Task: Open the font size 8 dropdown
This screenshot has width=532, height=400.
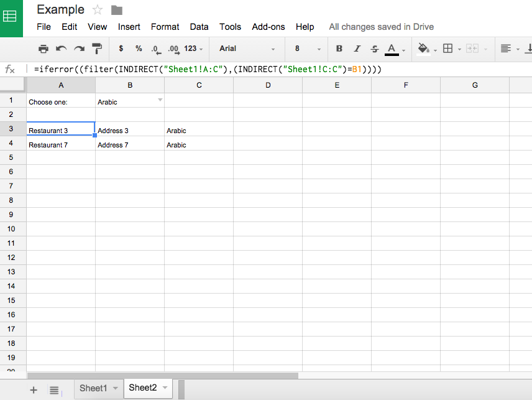Action: pyautogui.click(x=308, y=49)
